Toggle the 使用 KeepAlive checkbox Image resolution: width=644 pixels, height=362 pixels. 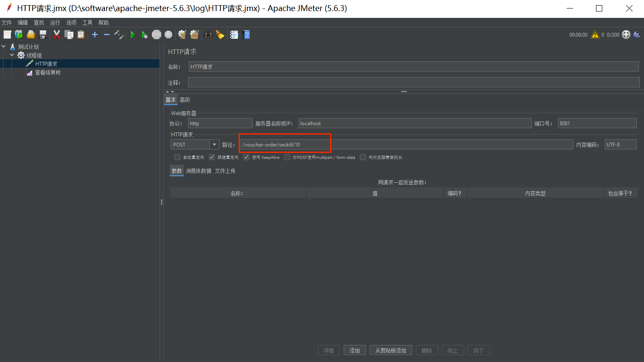coord(246,157)
